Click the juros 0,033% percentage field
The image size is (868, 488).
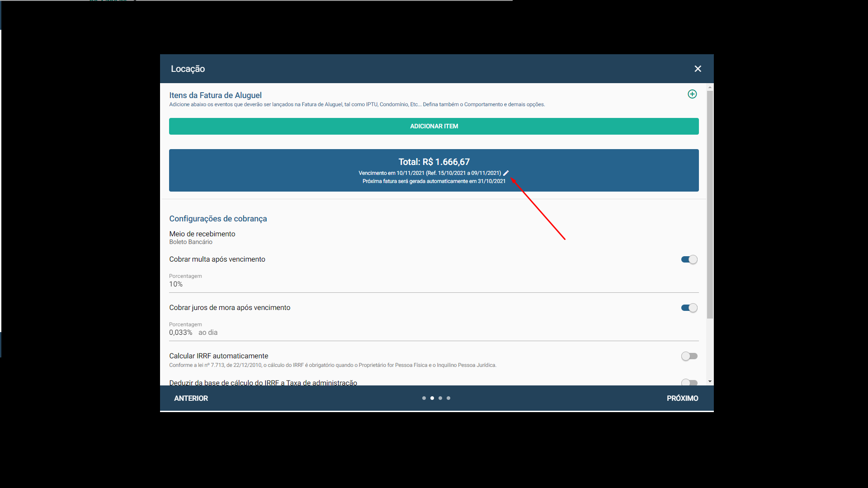pos(434,329)
